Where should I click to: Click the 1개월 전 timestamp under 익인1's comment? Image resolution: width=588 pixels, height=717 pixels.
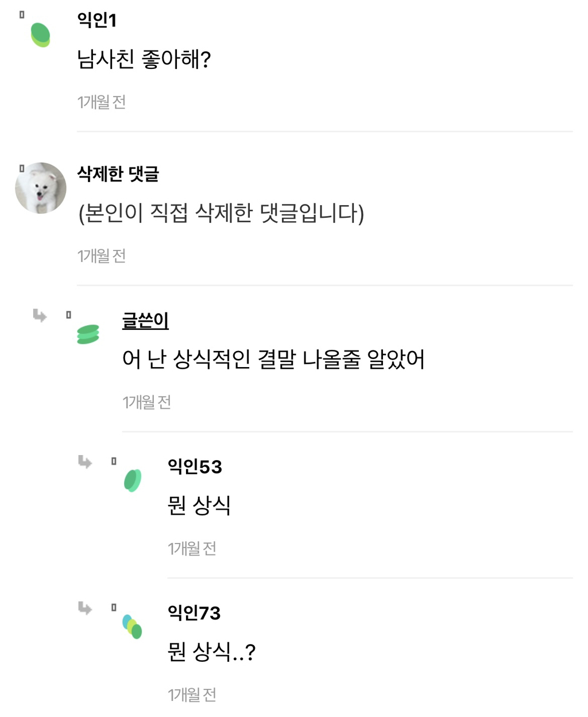(102, 102)
